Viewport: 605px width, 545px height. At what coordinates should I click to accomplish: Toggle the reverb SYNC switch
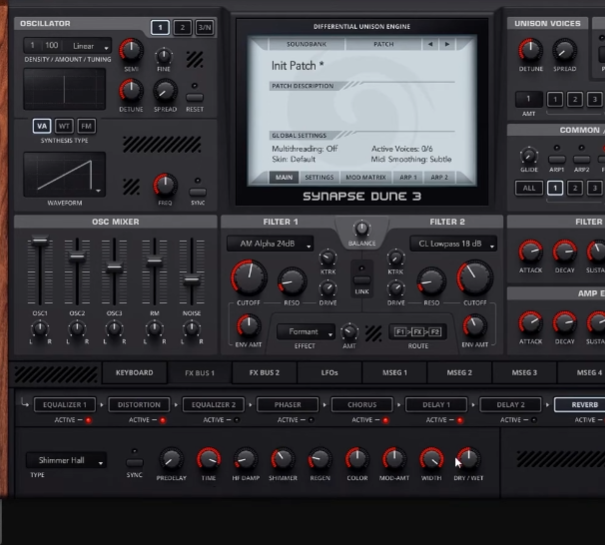click(134, 462)
